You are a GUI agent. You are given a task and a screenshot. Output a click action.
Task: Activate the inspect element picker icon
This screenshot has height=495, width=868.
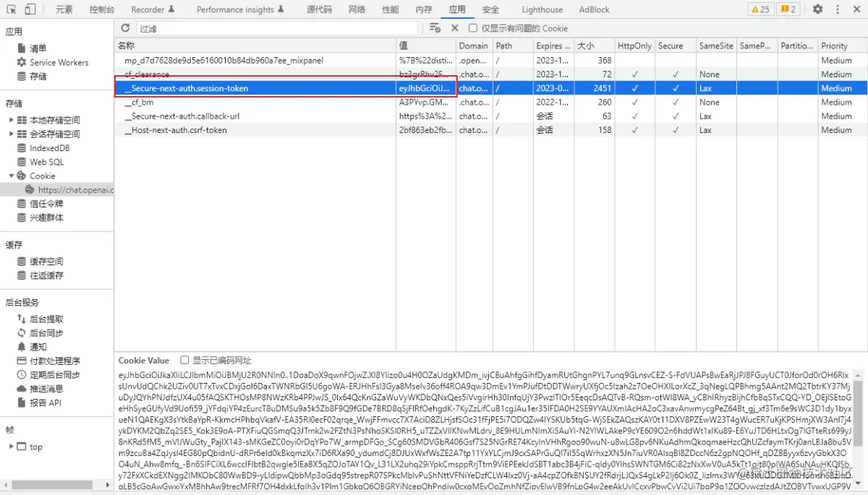coord(11,9)
